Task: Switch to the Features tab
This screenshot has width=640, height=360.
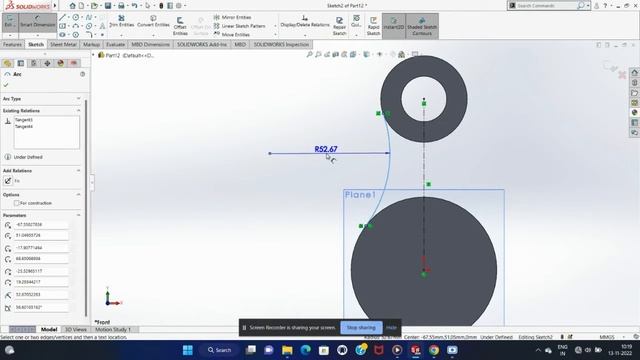Action: 12,44
